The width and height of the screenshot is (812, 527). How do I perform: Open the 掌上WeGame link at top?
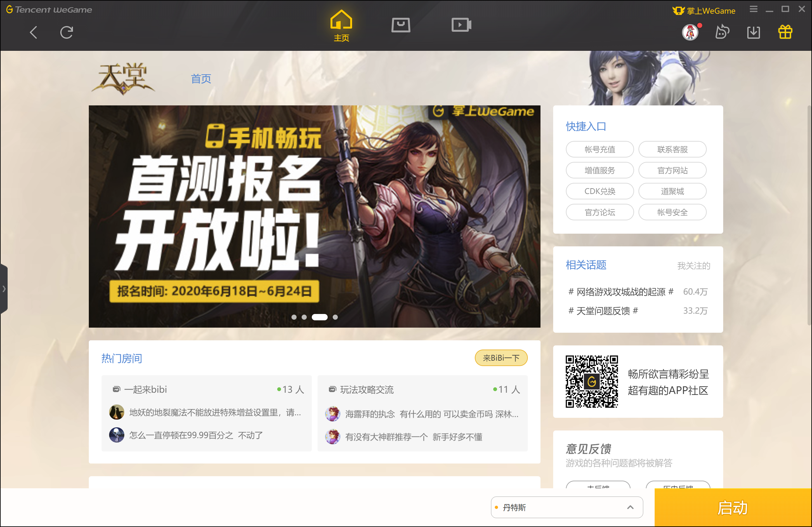pyautogui.click(x=704, y=10)
